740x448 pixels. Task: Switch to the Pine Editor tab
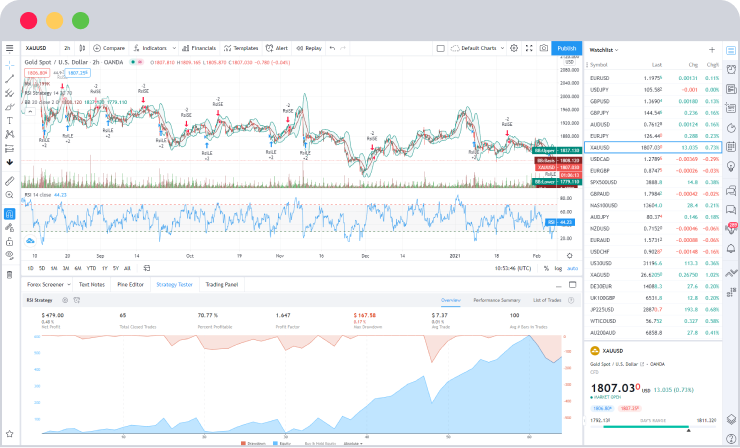click(x=130, y=285)
